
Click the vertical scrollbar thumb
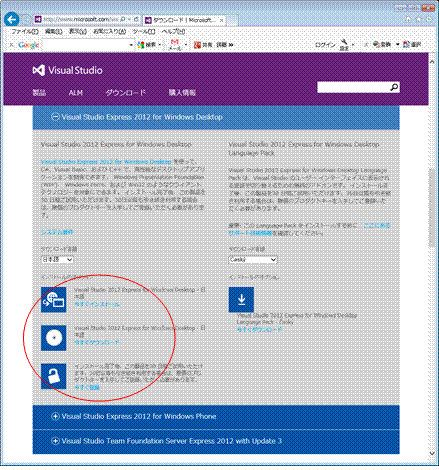(x=432, y=207)
